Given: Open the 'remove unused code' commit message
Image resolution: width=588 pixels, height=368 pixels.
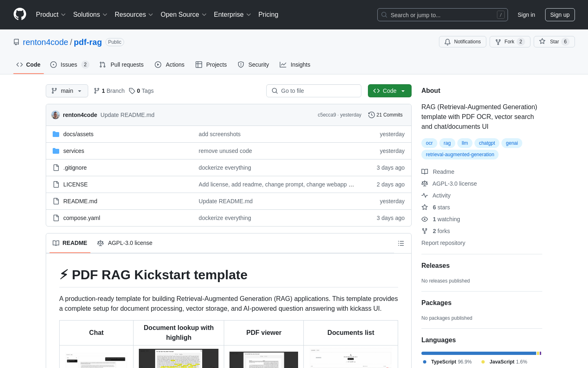Looking at the screenshot, I should (x=225, y=151).
